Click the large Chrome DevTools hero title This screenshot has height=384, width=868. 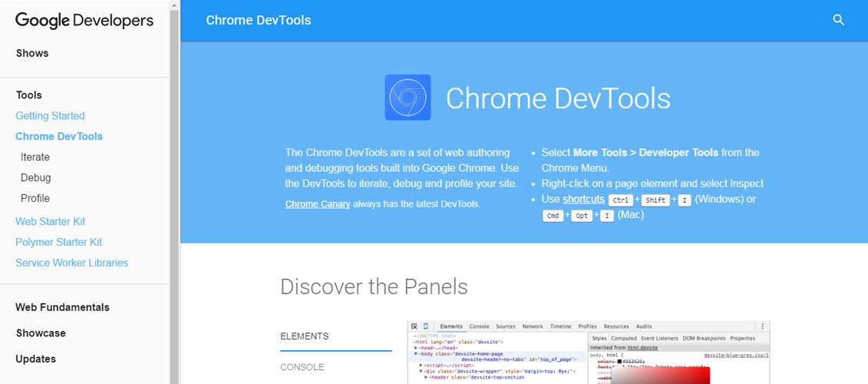(x=558, y=98)
